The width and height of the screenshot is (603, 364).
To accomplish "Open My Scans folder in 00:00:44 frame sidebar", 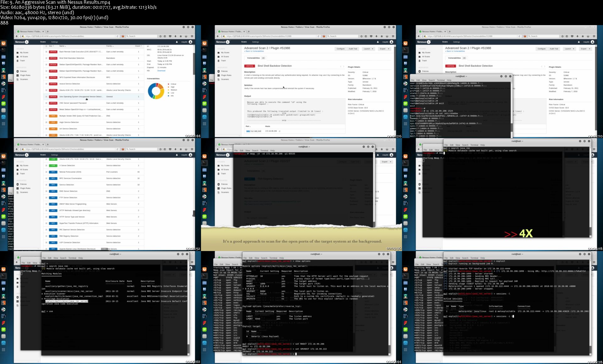I will pyautogui.click(x=24, y=52).
